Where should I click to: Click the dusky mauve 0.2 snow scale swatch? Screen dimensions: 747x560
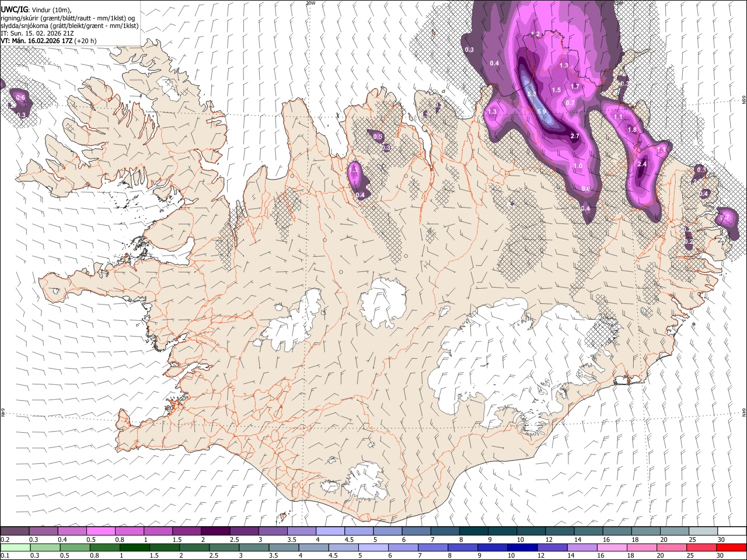[15, 531]
